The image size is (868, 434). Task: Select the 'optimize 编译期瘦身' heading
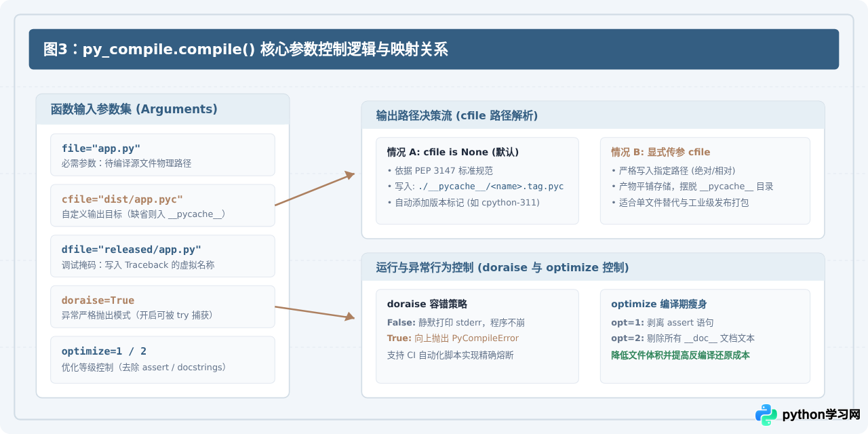click(x=659, y=304)
